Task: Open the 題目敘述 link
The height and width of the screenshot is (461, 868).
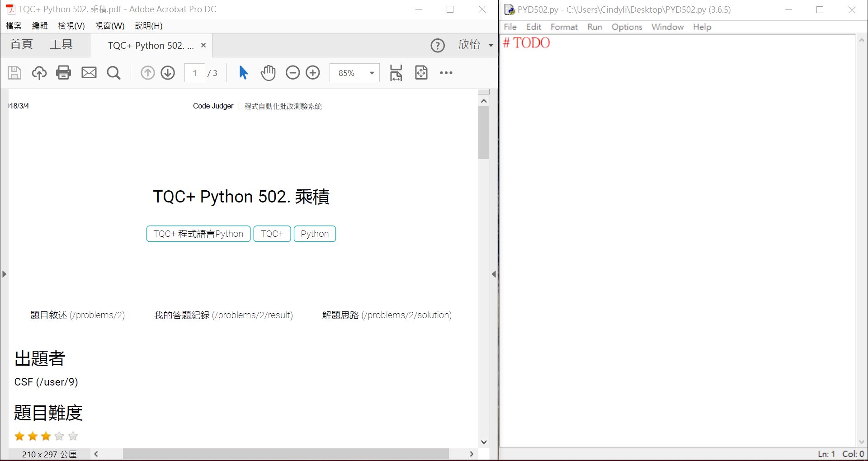Action: [x=77, y=315]
